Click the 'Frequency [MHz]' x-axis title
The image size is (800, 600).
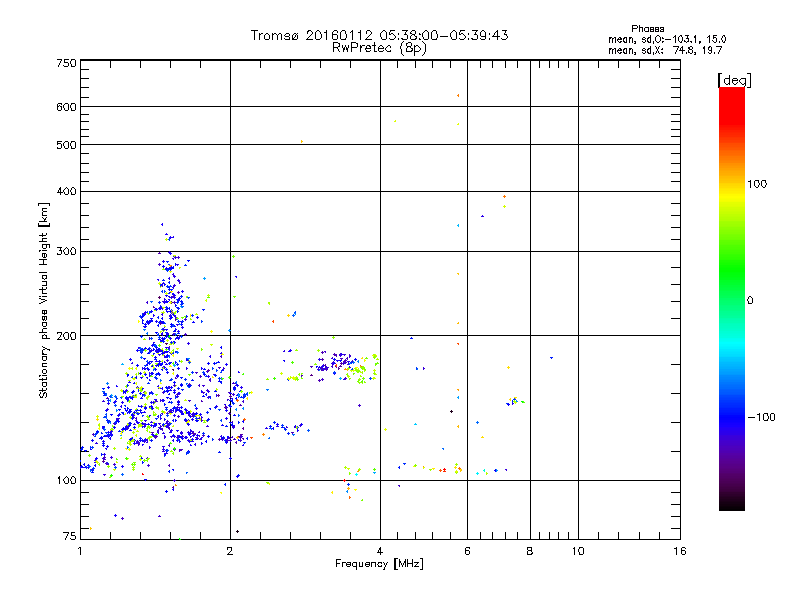click(x=379, y=564)
